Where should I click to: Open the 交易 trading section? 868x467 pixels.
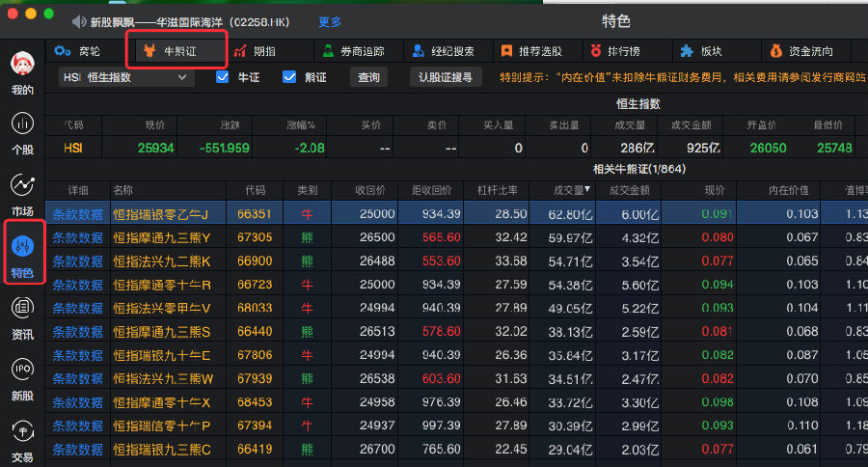(23, 441)
